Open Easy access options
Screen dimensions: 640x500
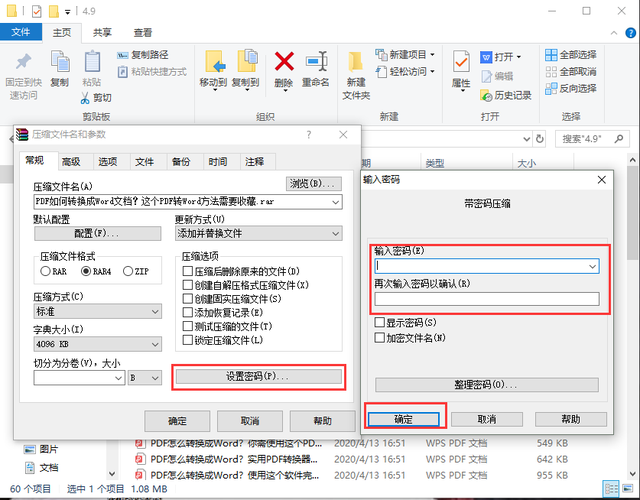click(405, 72)
